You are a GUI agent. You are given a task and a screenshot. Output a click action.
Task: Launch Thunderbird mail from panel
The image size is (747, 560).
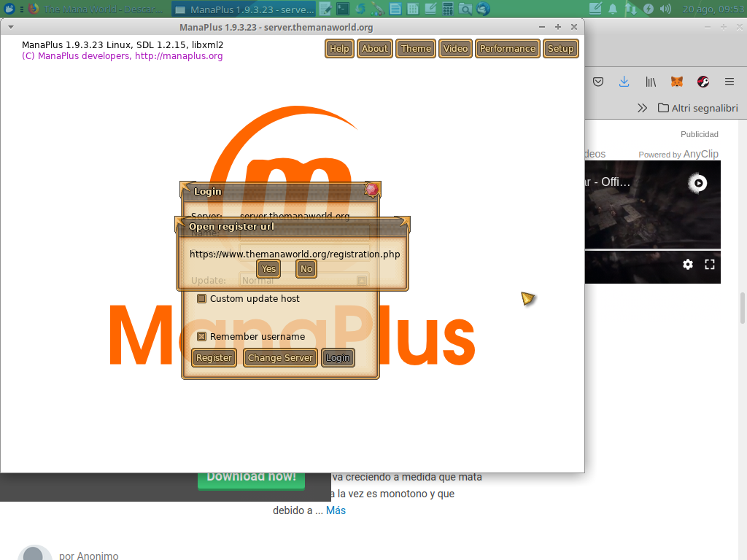pos(483,9)
